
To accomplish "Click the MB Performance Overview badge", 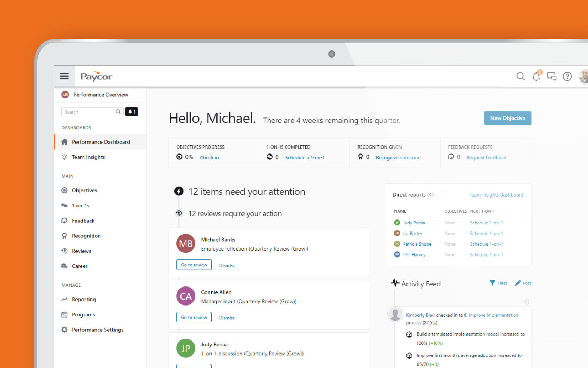I will 65,95.
